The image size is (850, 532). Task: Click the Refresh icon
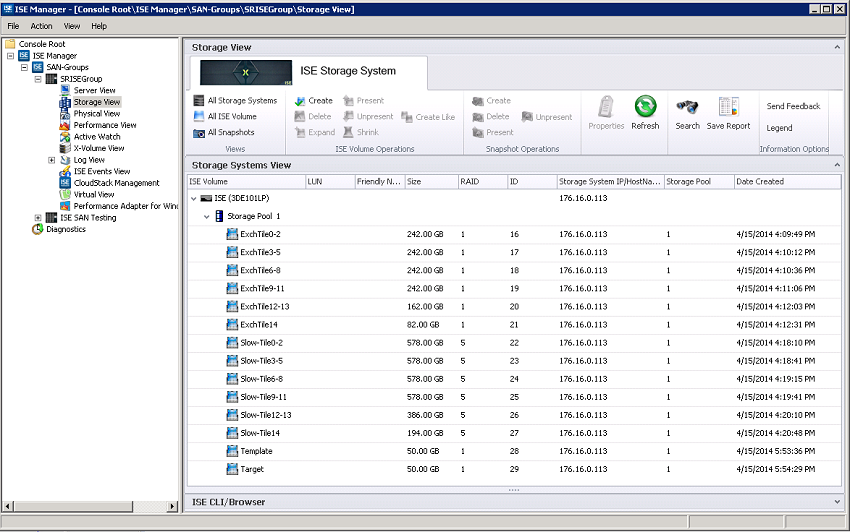click(x=645, y=106)
